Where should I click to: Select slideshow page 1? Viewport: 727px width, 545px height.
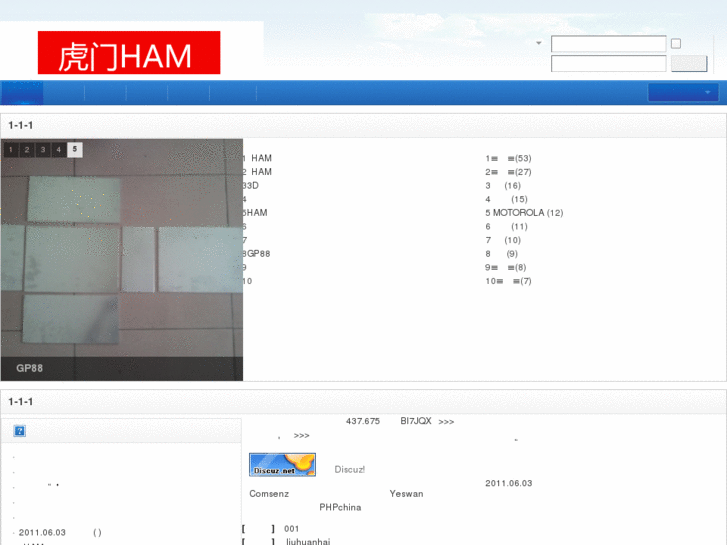(x=11, y=150)
